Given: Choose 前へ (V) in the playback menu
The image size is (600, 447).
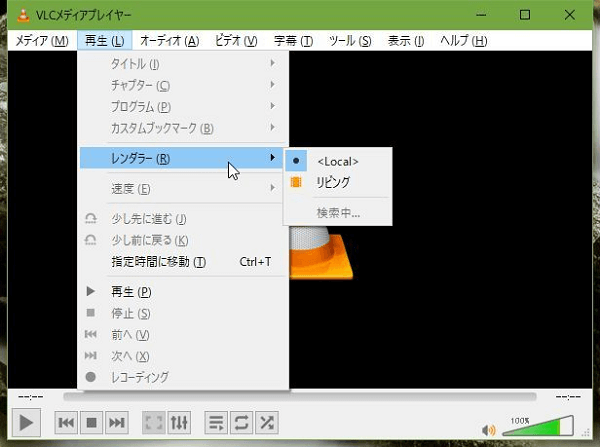Looking at the screenshot, I should click(183, 335).
